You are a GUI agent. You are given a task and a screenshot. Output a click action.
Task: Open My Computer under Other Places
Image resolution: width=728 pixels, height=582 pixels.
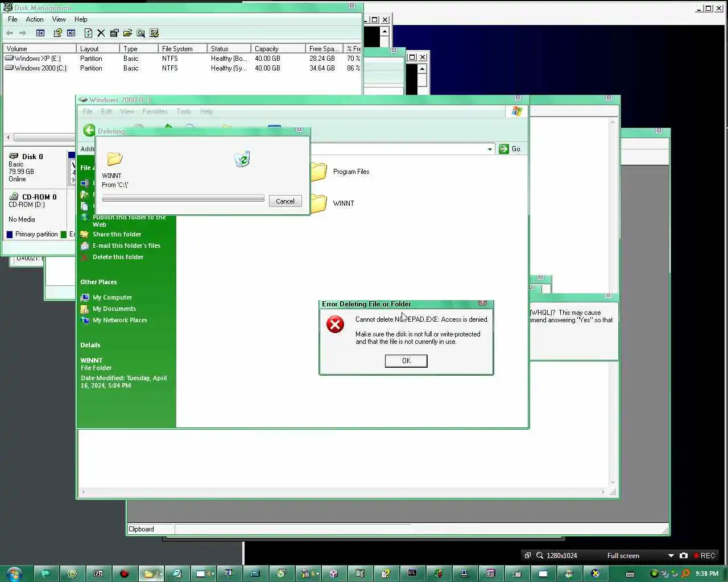(x=112, y=297)
